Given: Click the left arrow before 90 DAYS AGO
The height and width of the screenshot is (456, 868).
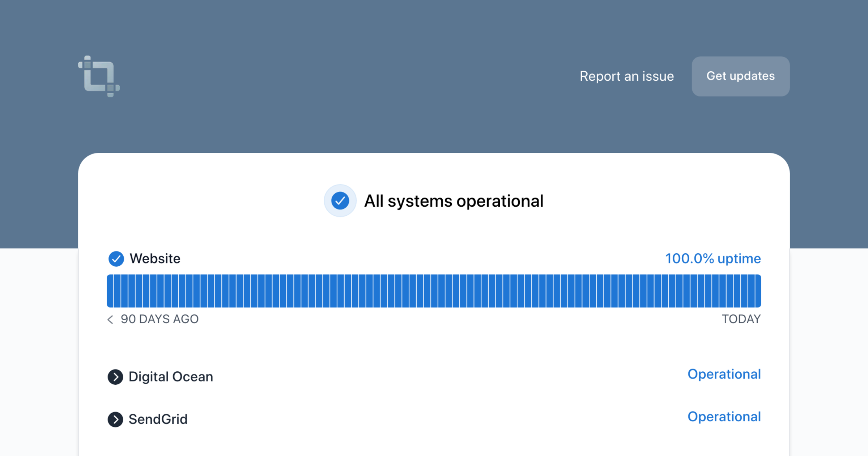Looking at the screenshot, I should point(110,319).
